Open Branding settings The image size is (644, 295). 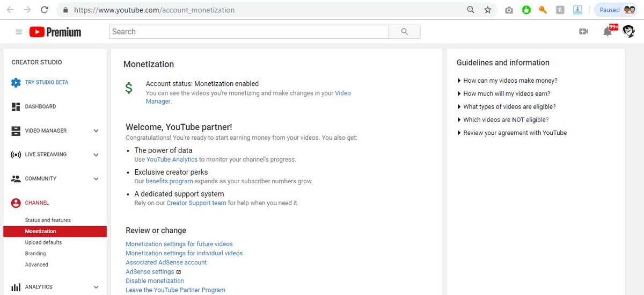coord(35,254)
